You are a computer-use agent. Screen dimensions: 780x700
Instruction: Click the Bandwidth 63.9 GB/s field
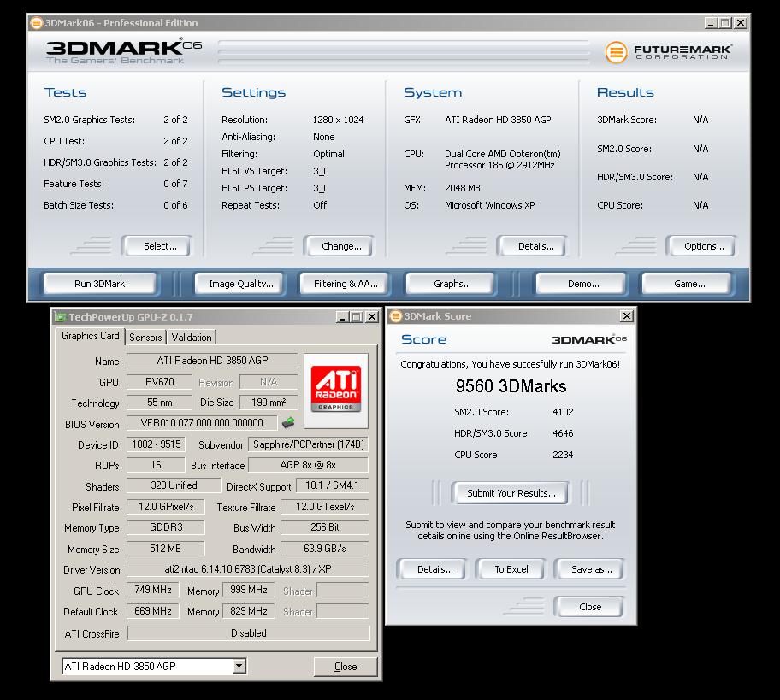coord(325,549)
